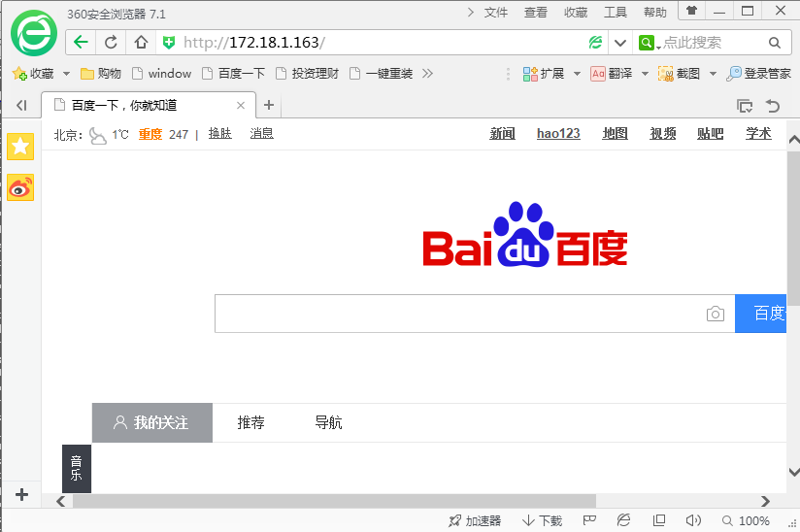Click the 消息 link
This screenshot has width=800, height=532.
pos(262,134)
